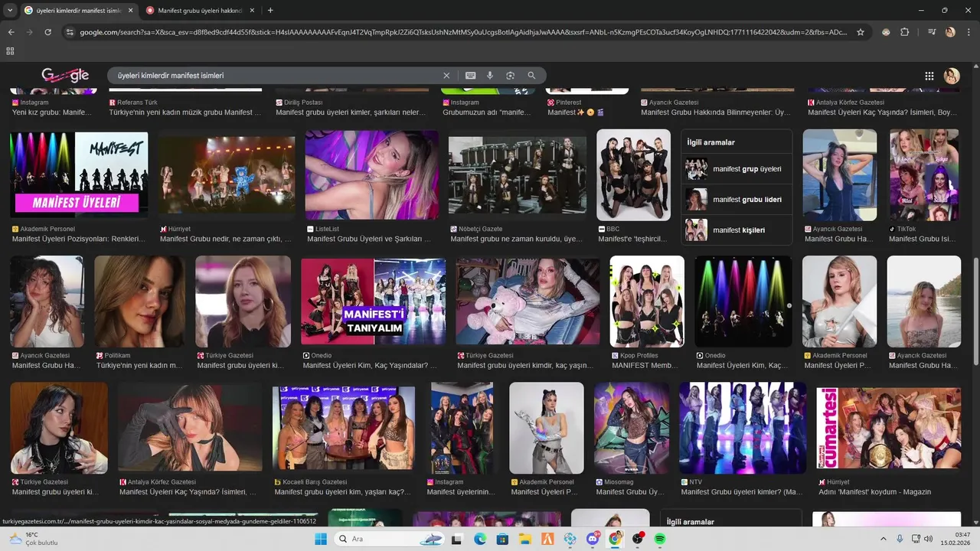Launch Microsoft Edge from the taskbar
980x551 pixels.
(x=479, y=539)
